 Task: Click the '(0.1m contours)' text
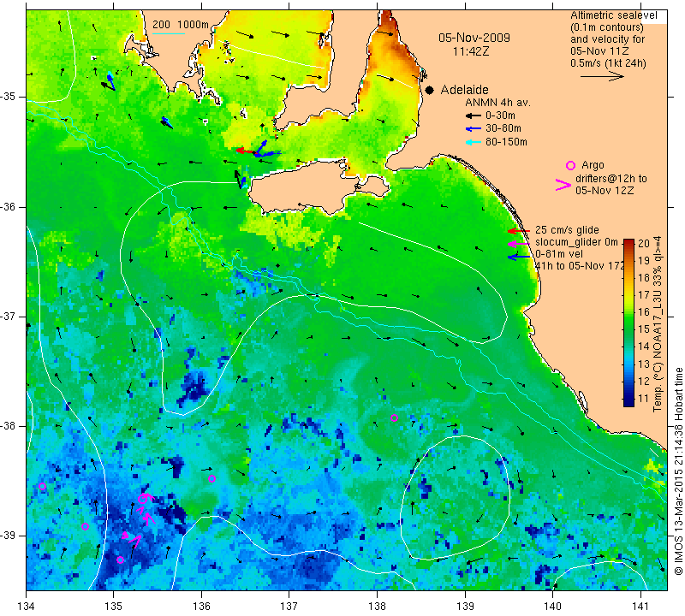607,27
